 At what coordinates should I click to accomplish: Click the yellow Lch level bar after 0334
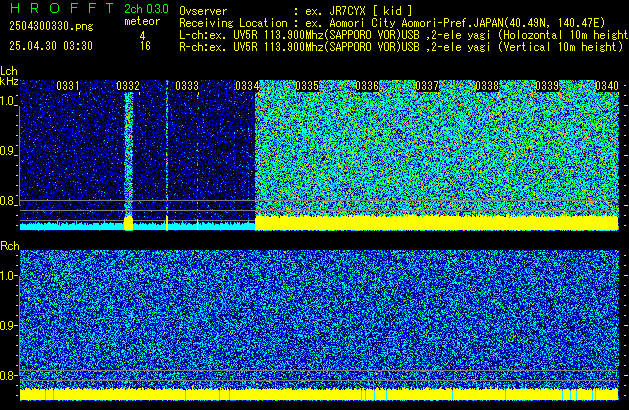click(x=436, y=223)
